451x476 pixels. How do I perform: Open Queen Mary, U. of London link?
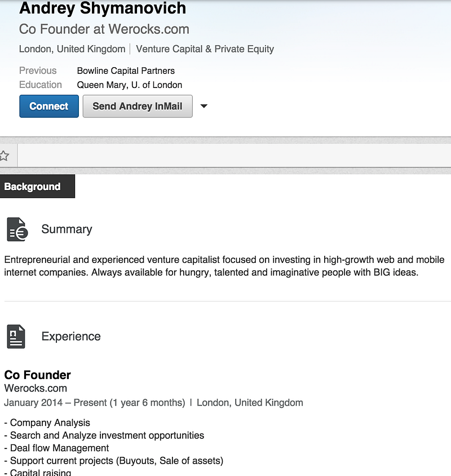pos(130,85)
